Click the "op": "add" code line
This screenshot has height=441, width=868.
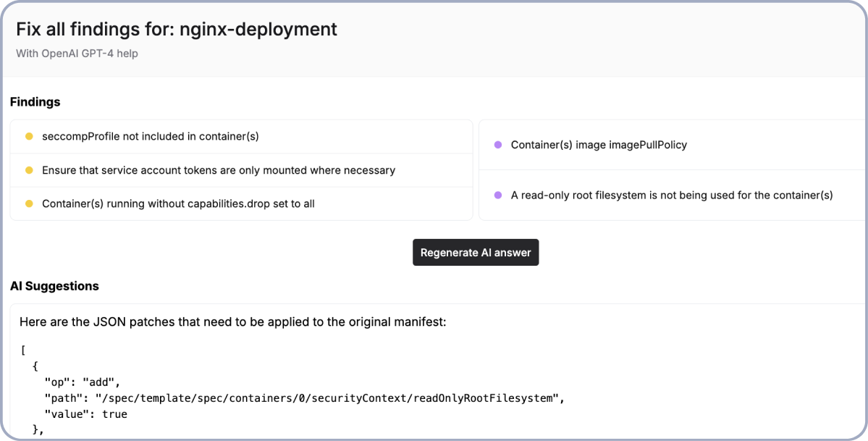82,382
